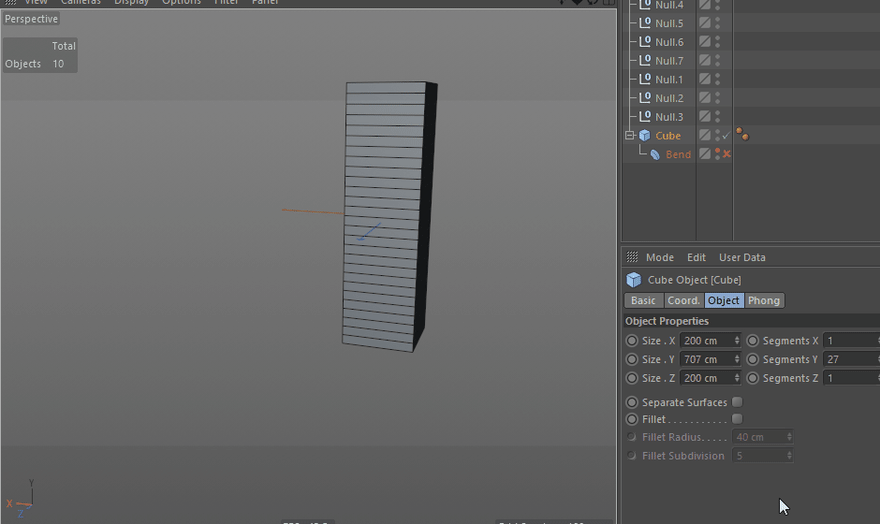Open the Edit menu in Attribute Manager
Viewport: 880px width, 524px height.
click(x=696, y=258)
